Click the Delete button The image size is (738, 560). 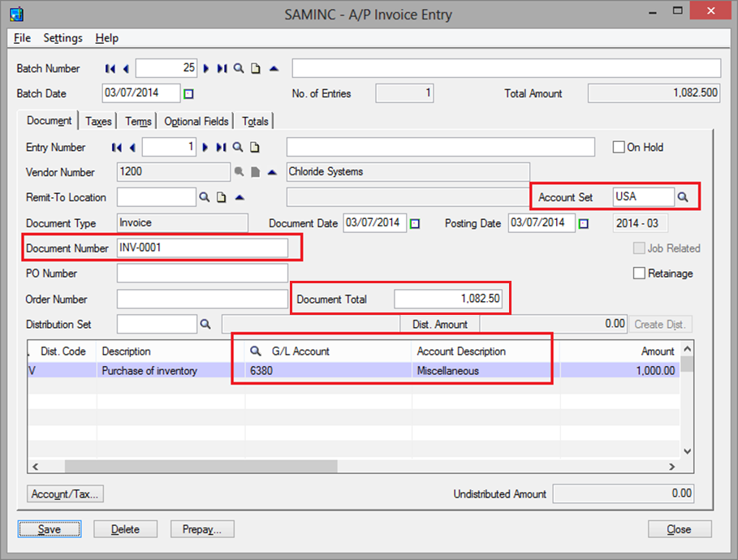pyautogui.click(x=125, y=529)
